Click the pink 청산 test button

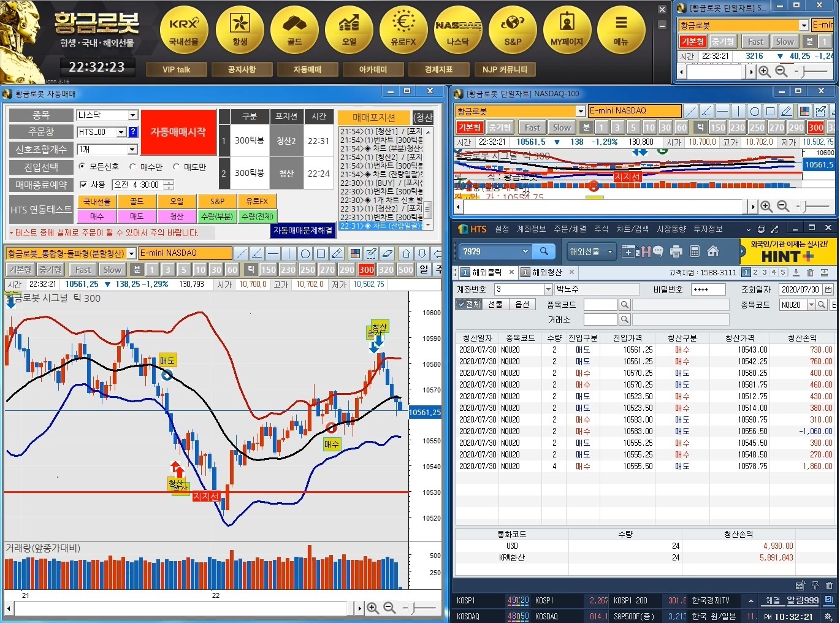pyautogui.click(x=177, y=216)
